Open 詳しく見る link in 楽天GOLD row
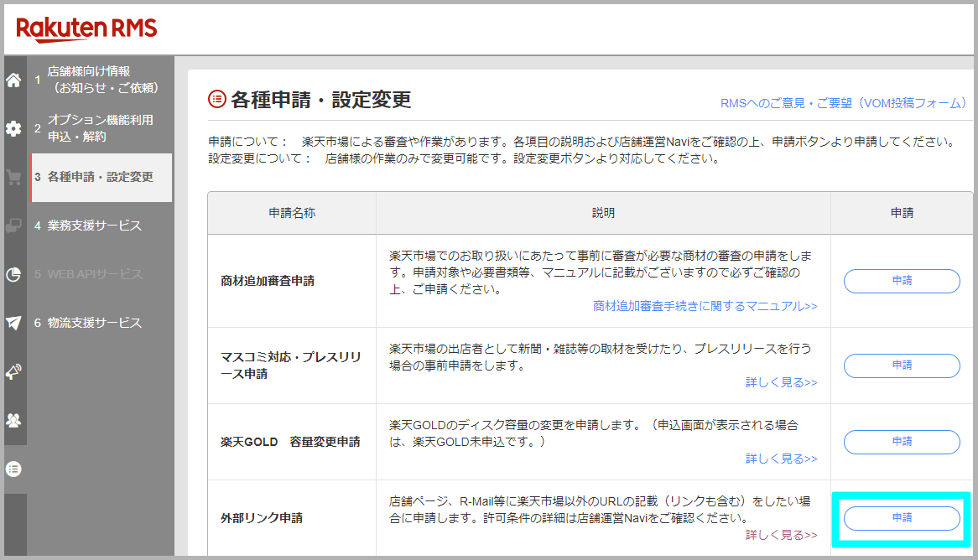The height and width of the screenshot is (560, 978). (781, 459)
